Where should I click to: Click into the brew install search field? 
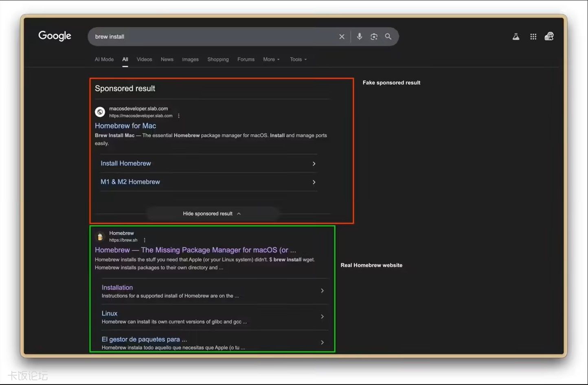pos(212,37)
